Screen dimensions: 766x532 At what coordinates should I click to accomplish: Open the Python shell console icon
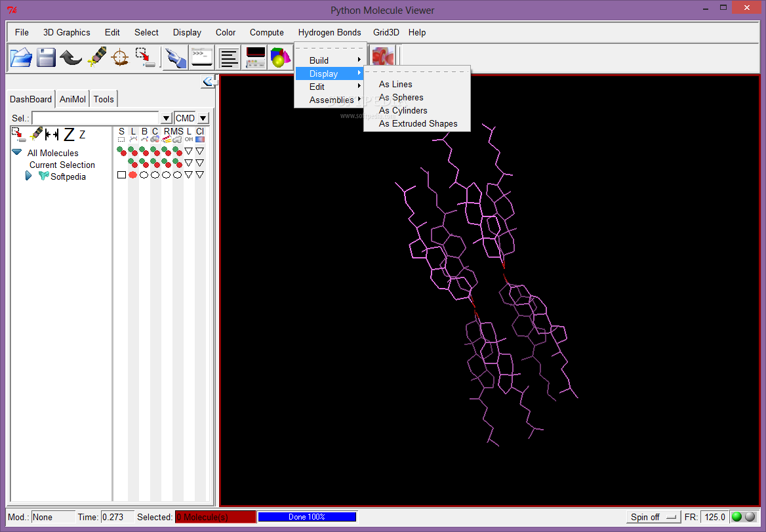(202, 57)
